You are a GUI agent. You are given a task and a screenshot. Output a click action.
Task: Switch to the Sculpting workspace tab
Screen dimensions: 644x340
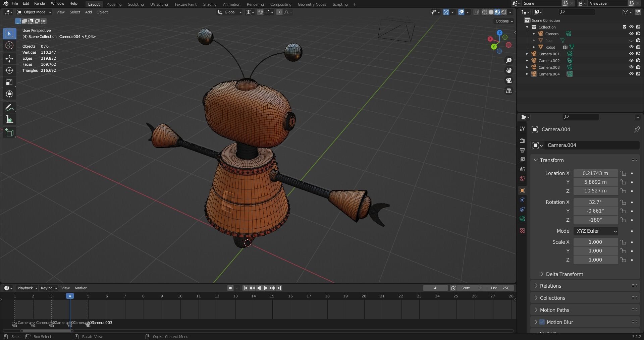pos(136,4)
